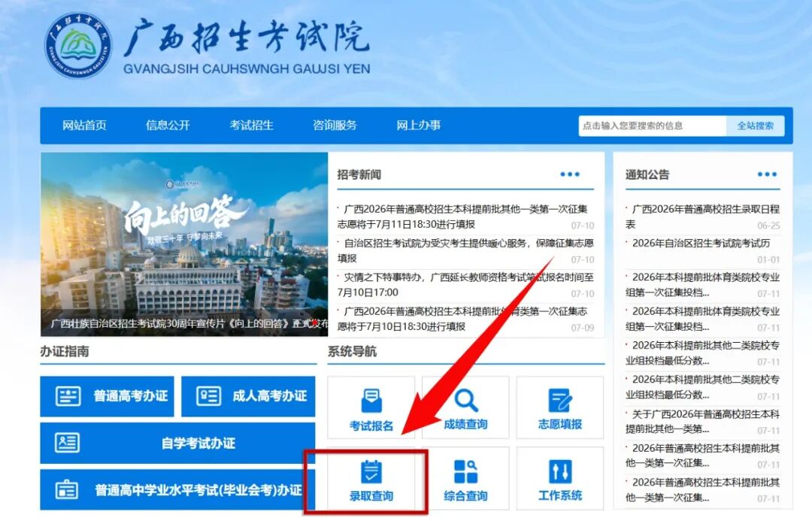The width and height of the screenshot is (812, 521).
Task: Click the 通知公告 section heading
Action: (647, 174)
